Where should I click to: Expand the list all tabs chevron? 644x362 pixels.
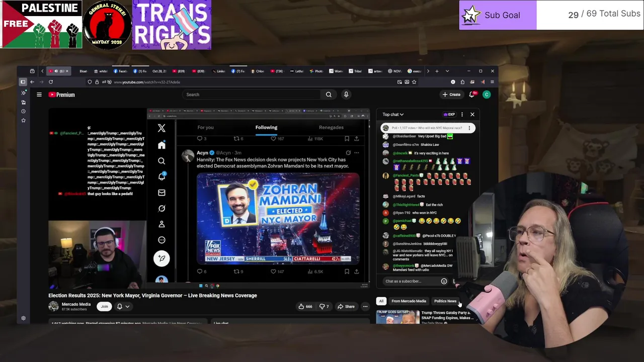point(447,71)
